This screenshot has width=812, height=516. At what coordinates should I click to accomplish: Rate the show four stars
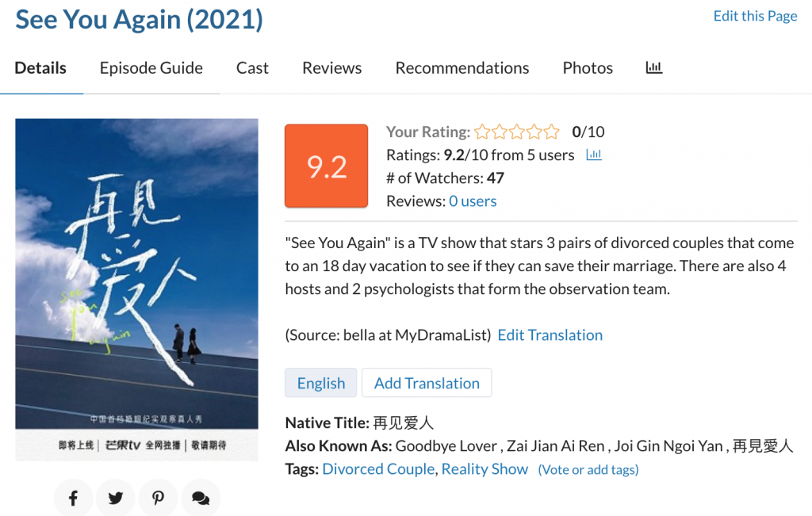(534, 132)
